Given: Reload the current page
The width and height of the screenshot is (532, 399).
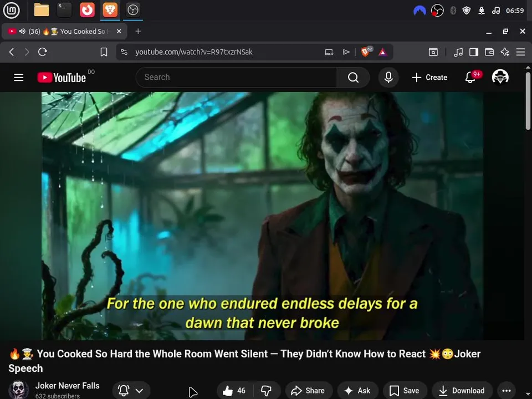Looking at the screenshot, I should tap(43, 52).
